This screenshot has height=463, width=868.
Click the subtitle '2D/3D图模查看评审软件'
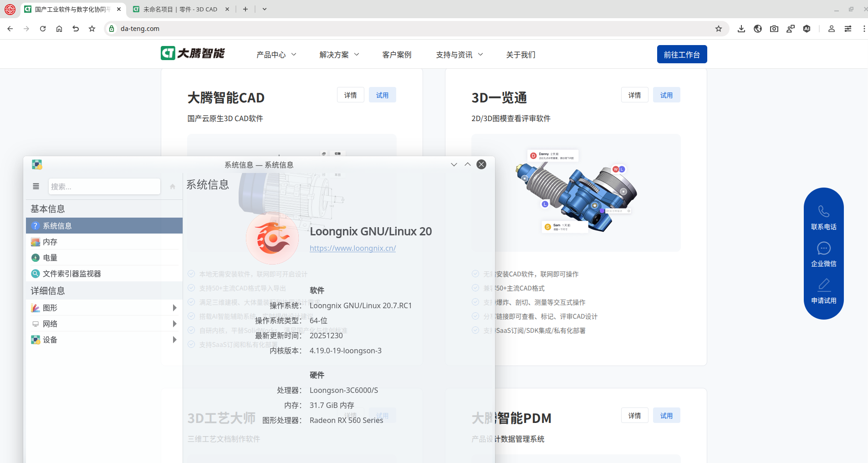[x=511, y=118]
